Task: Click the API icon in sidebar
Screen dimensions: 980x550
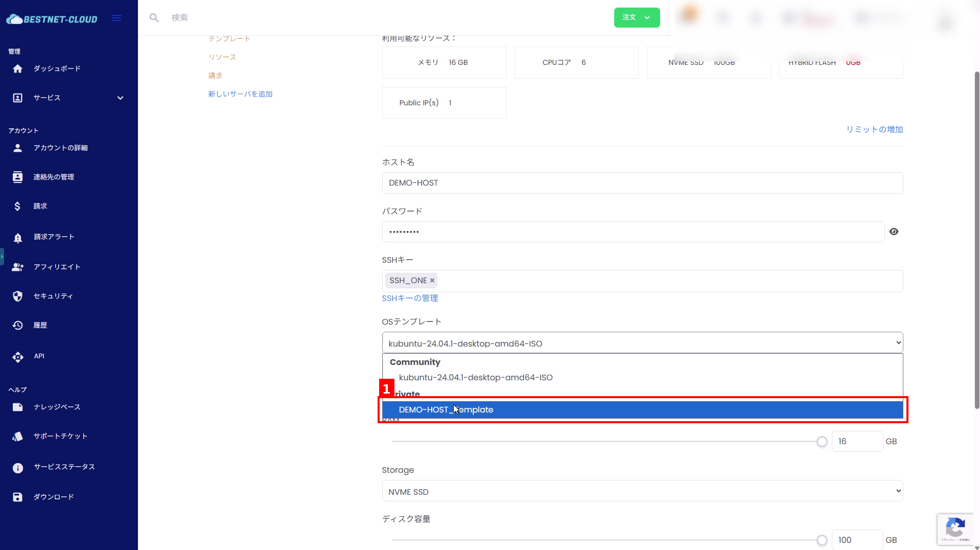Action: [x=18, y=356]
